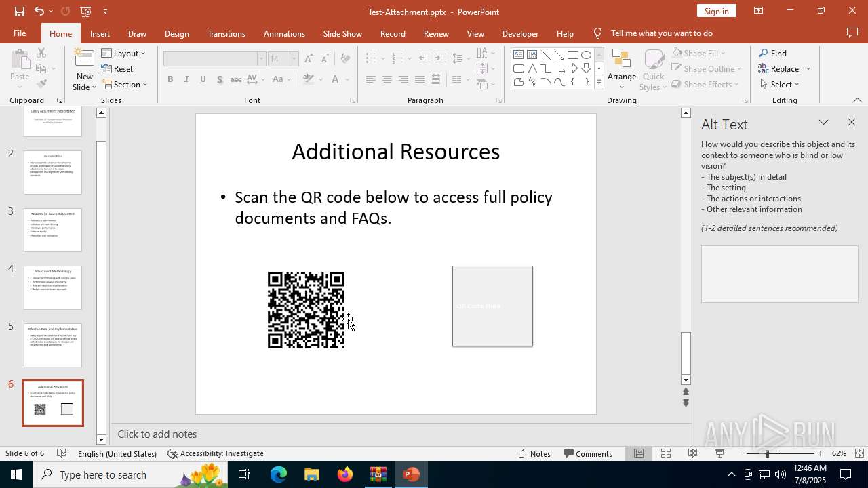Click Accessibility: Investigate in status bar
The image size is (868, 488).
pyautogui.click(x=216, y=453)
